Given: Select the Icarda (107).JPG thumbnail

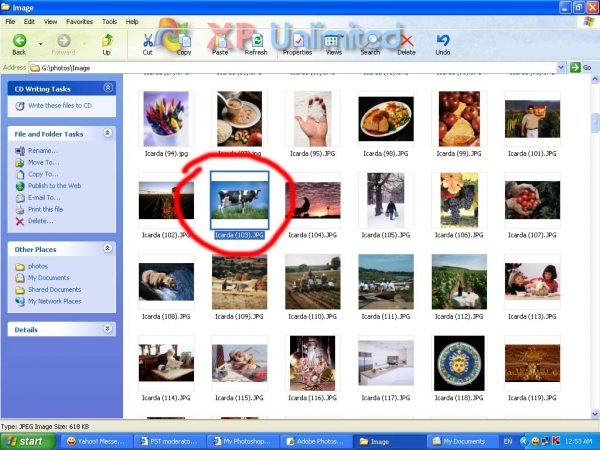Looking at the screenshot, I should tap(532, 200).
